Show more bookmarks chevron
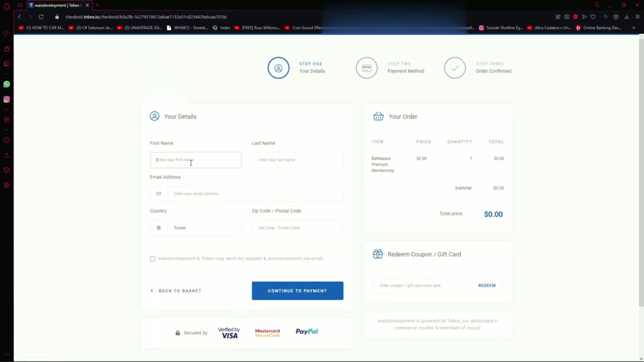This screenshot has height=362, width=644. coord(634,28)
